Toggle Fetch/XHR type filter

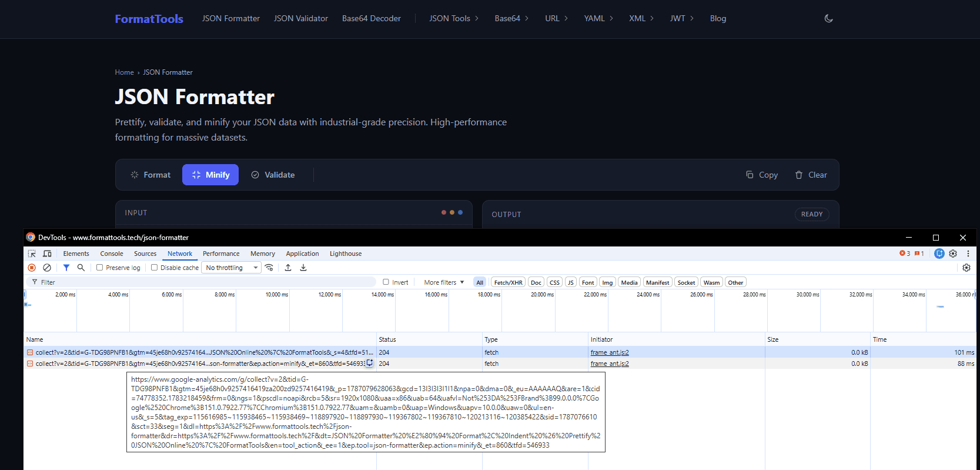(x=508, y=282)
